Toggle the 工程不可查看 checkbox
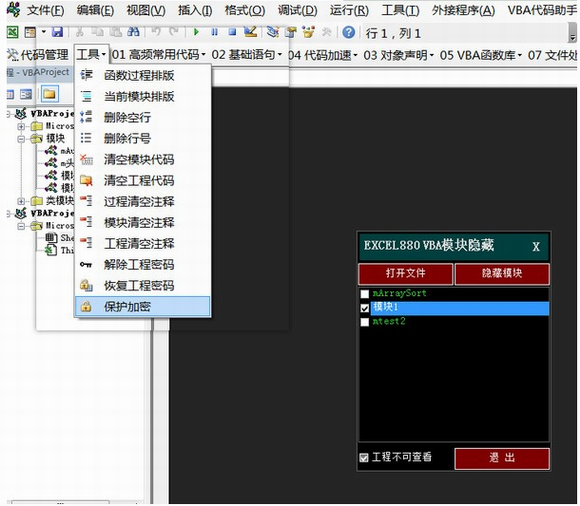The height and width of the screenshot is (506, 580). (364, 458)
